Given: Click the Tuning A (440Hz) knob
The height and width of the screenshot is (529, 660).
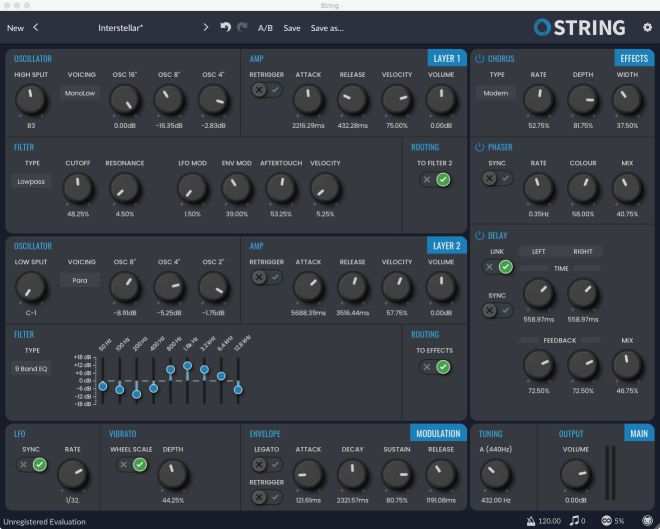Looking at the screenshot, I should click(495, 474).
